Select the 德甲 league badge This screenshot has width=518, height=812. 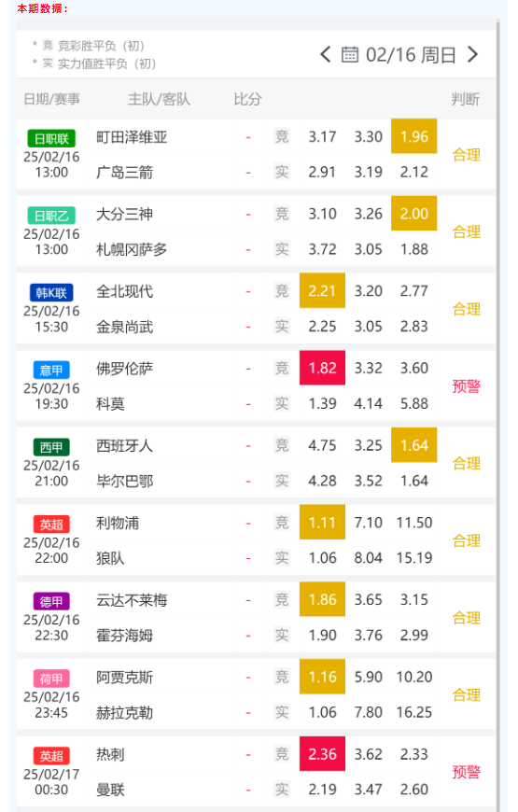pyautogui.click(x=51, y=602)
